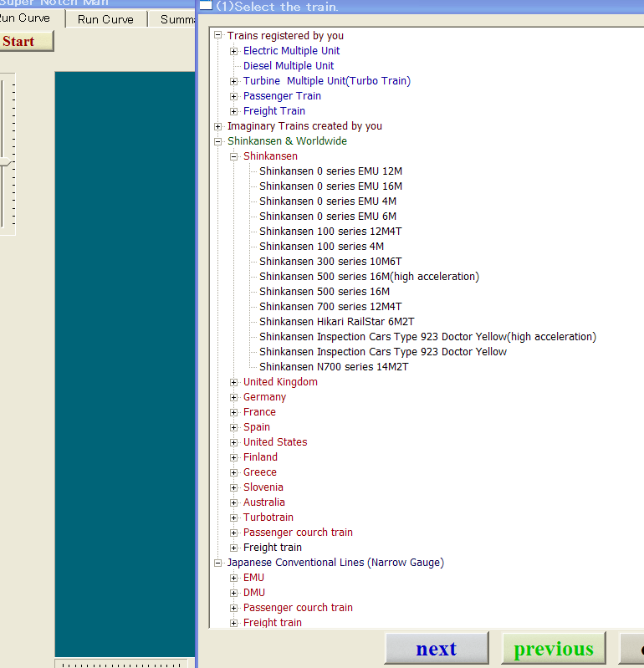Expand Freight train under Japanese Conventional Lines
The width and height of the screenshot is (644, 668).
[x=233, y=623]
